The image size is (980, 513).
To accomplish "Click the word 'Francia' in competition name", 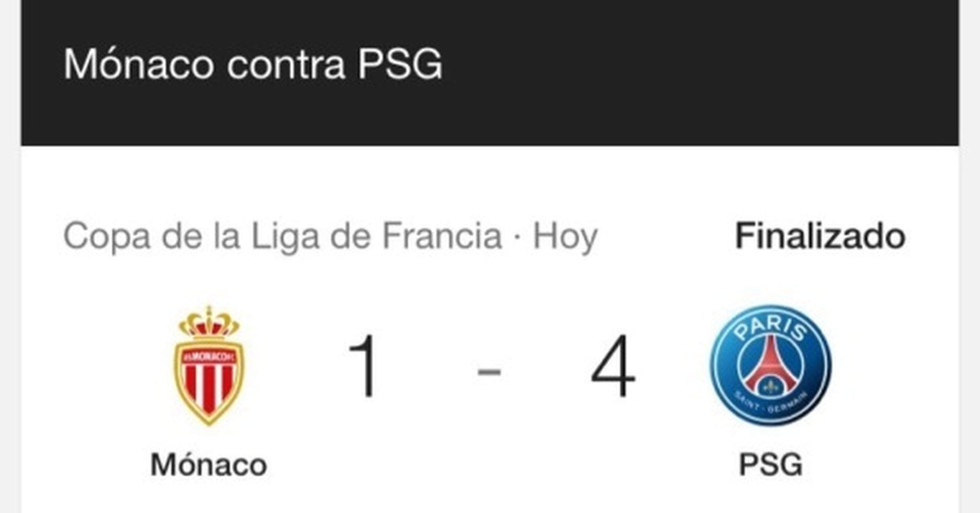I will [442, 236].
